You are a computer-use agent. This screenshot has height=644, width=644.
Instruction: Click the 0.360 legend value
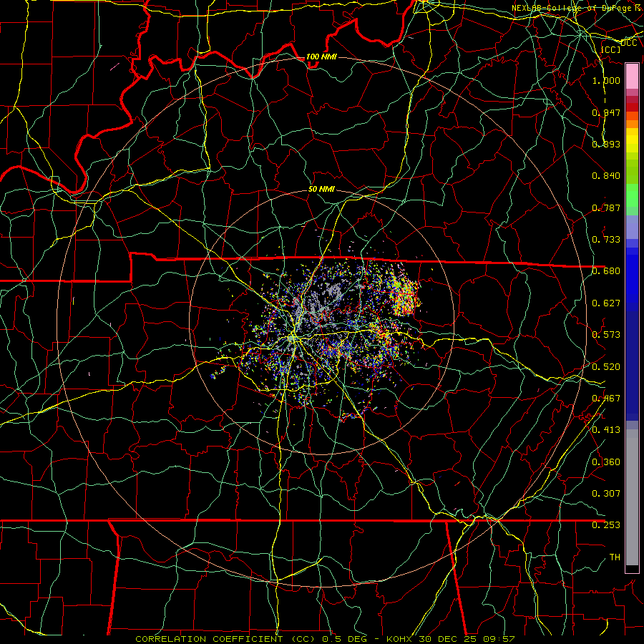(x=606, y=462)
